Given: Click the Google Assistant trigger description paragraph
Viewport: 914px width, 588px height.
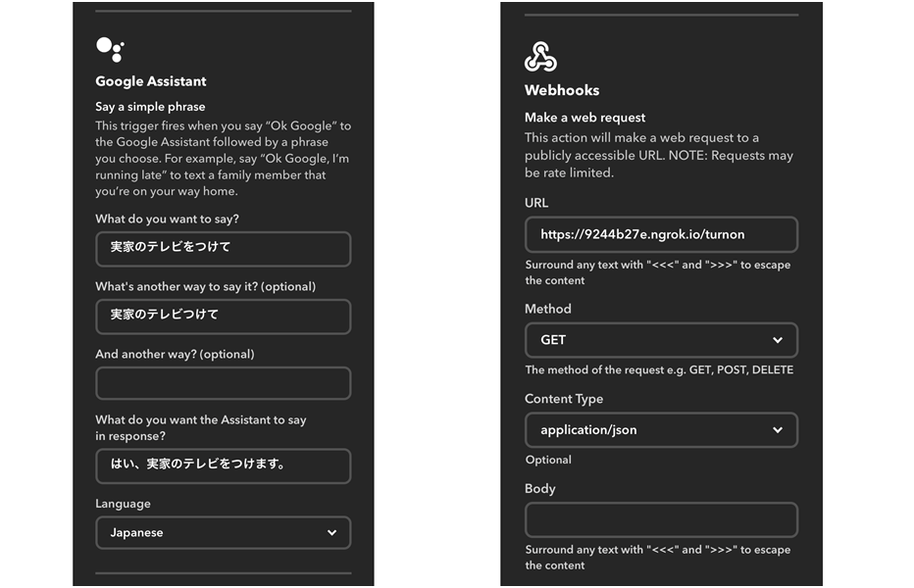Looking at the screenshot, I should (224, 159).
